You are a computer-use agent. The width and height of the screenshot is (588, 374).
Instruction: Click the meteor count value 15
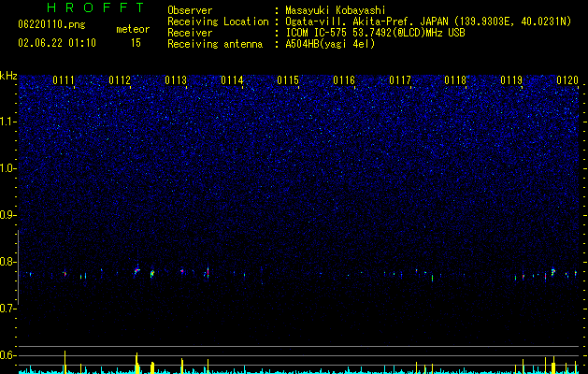136,43
